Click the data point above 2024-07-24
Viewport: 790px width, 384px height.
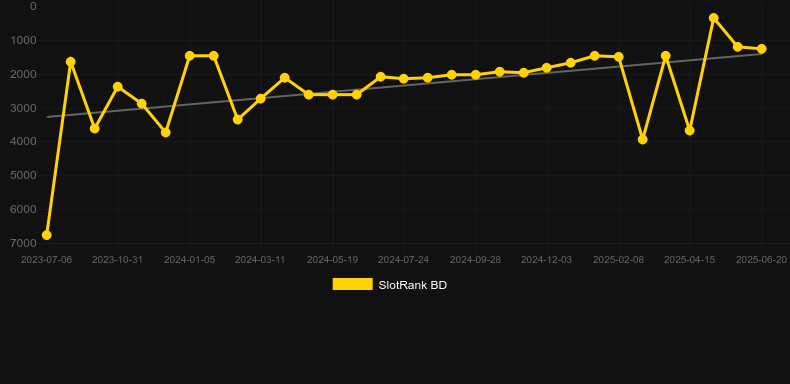tap(404, 79)
